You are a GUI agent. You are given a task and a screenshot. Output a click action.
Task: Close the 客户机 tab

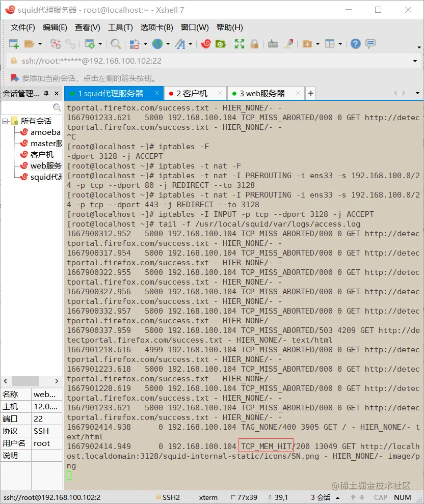point(220,93)
